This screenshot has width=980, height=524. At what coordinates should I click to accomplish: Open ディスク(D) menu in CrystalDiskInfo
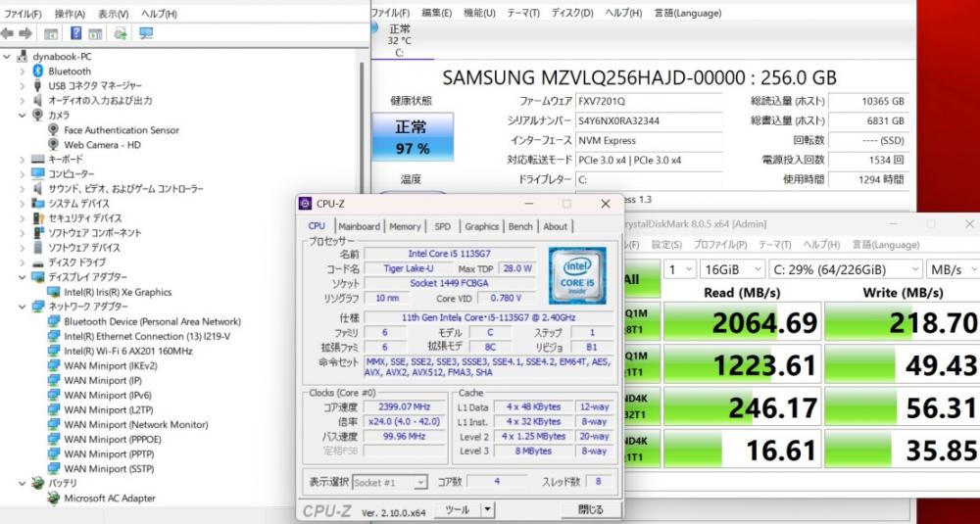572,13
